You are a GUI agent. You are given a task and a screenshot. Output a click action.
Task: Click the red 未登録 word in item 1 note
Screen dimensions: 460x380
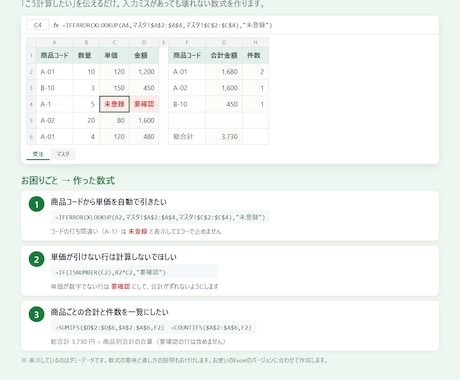point(138,231)
